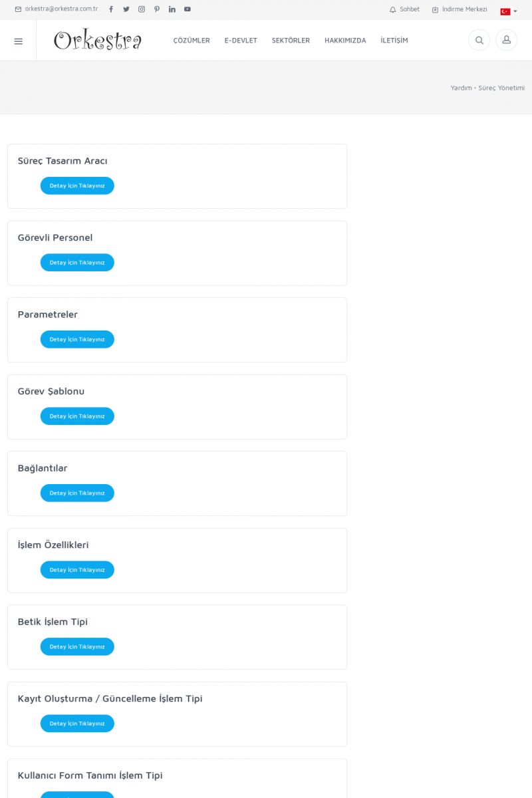This screenshot has height=798, width=532.
Task: Click the Yardım breadcrumb link
Action: point(461,88)
